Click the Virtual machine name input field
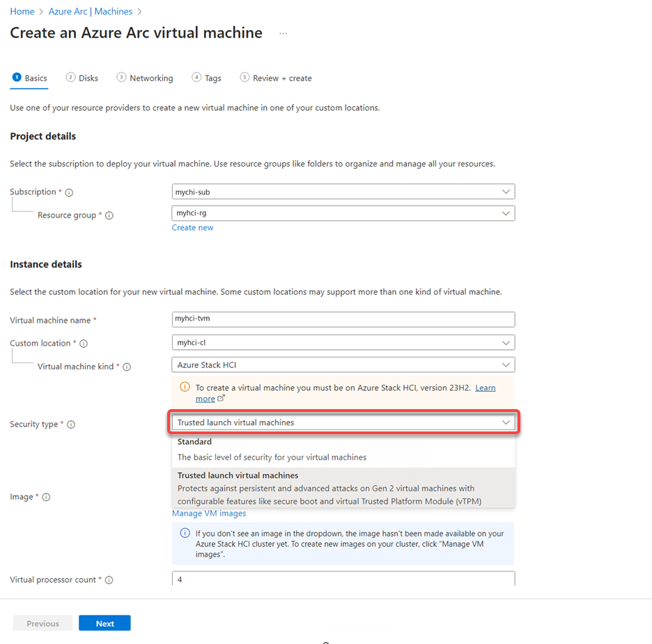 [x=343, y=319]
